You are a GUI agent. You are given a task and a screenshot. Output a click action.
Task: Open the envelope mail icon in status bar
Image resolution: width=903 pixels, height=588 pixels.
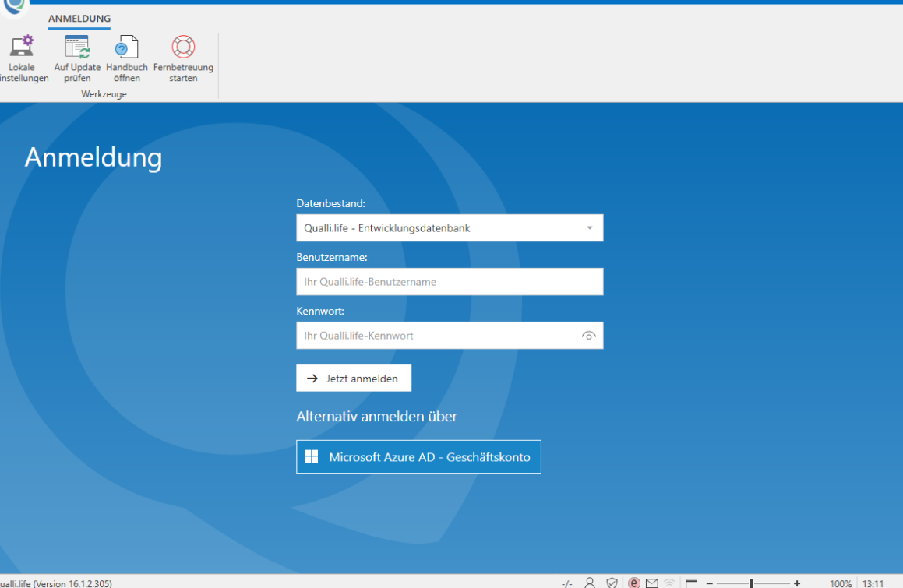click(x=651, y=583)
